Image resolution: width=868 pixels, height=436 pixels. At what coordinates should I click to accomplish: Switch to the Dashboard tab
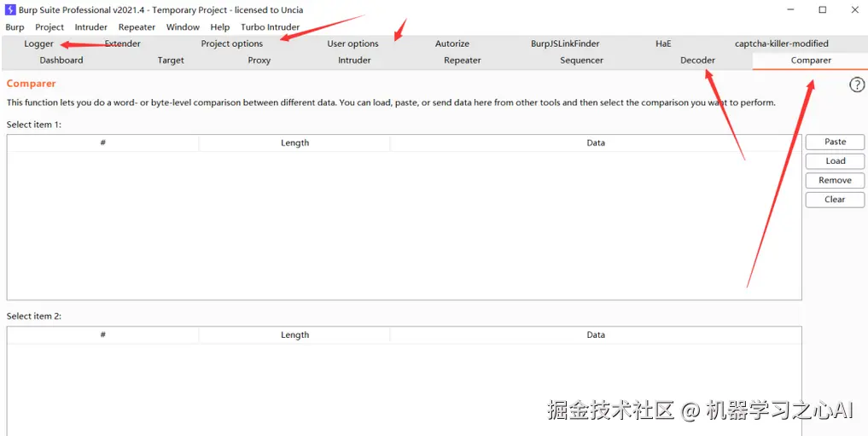point(61,61)
